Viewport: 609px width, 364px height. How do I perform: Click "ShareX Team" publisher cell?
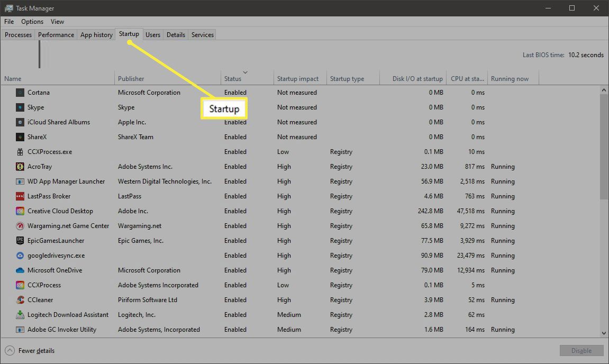pyautogui.click(x=135, y=136)
